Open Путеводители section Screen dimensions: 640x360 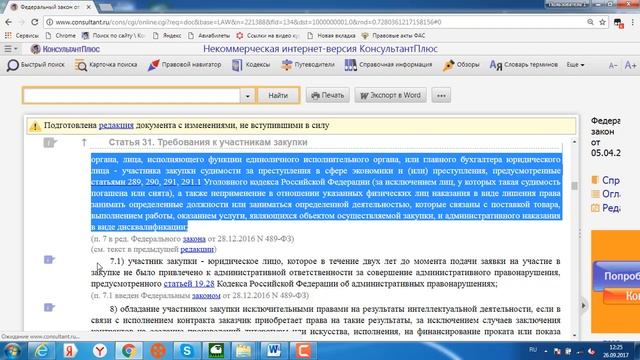click(x=308, y=65)
